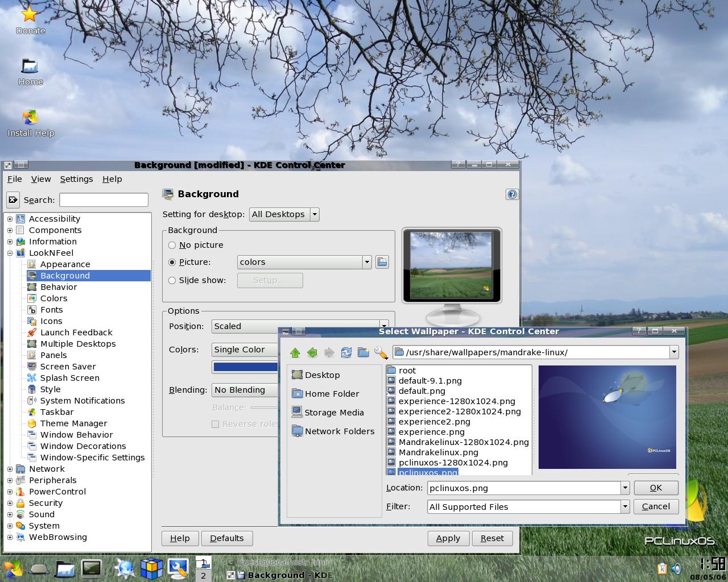Click the wallpaper preview image in the dialog

607,417
